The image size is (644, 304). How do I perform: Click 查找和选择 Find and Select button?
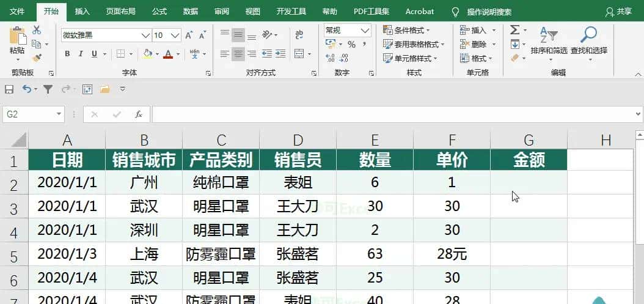588,44
